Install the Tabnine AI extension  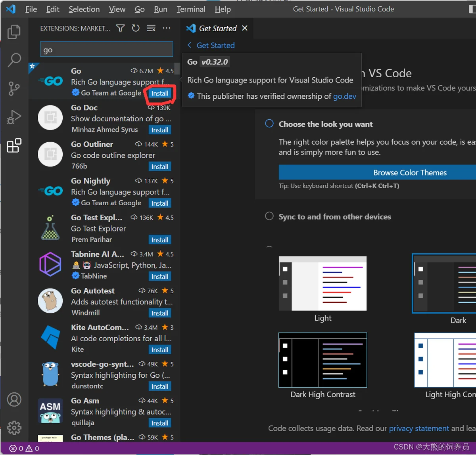click(x=160, y=276)
